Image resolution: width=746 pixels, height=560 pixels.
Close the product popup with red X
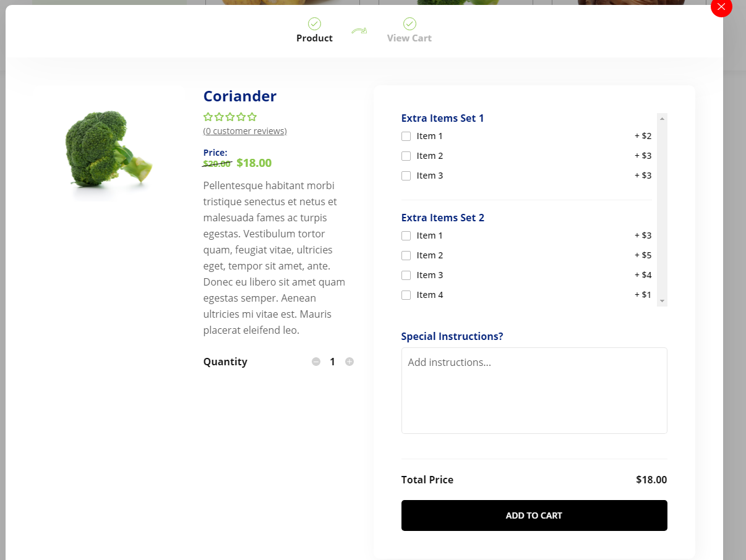click(721, 7)
